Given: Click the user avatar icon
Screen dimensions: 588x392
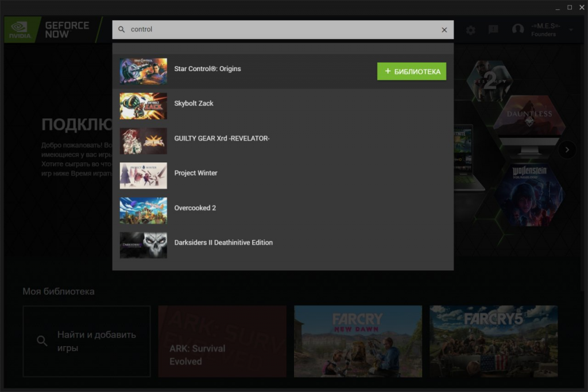Looking at the screenshot, I should [x=518, y=30].
